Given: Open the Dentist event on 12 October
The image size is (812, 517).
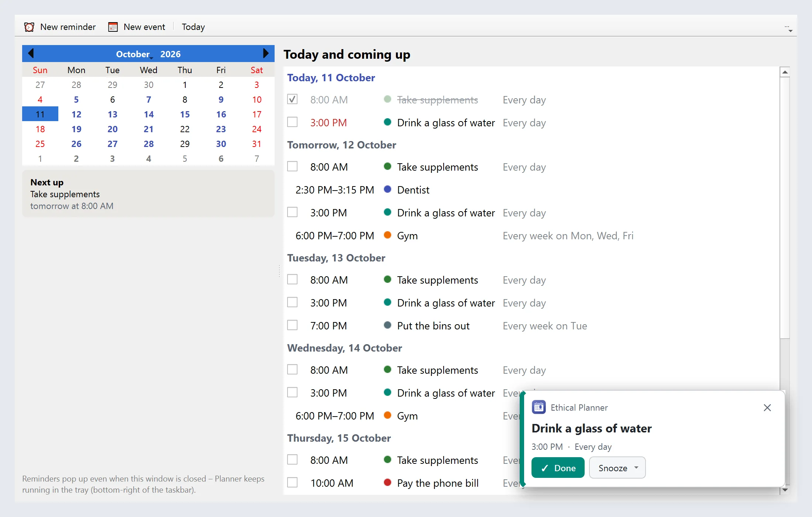Looking at the screenshot, I should tap(413, 190).
